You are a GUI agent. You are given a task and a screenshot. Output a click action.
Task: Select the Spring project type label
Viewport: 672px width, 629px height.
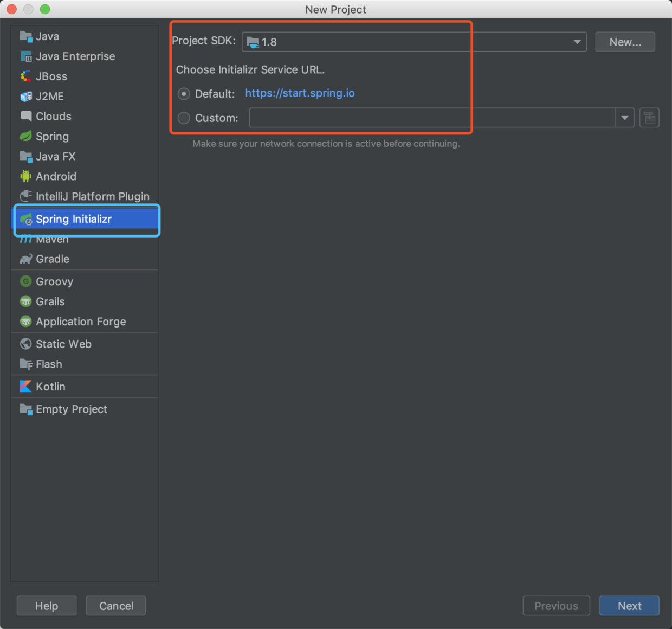click(52, 137)
